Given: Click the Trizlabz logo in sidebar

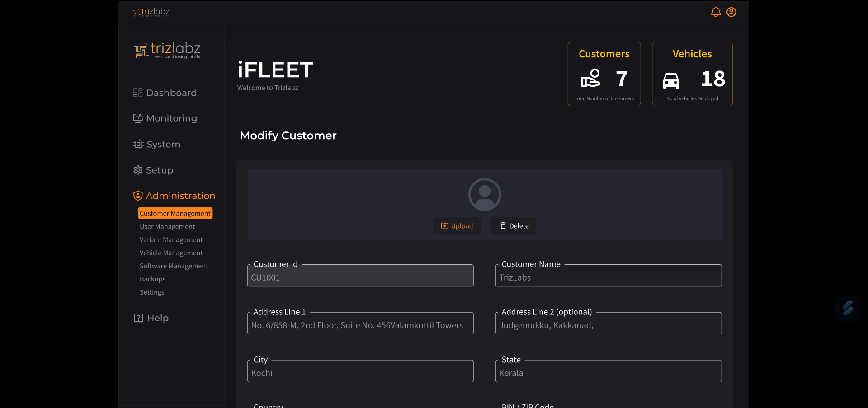Looking at the screenshot, I should (x=167, y=50).
